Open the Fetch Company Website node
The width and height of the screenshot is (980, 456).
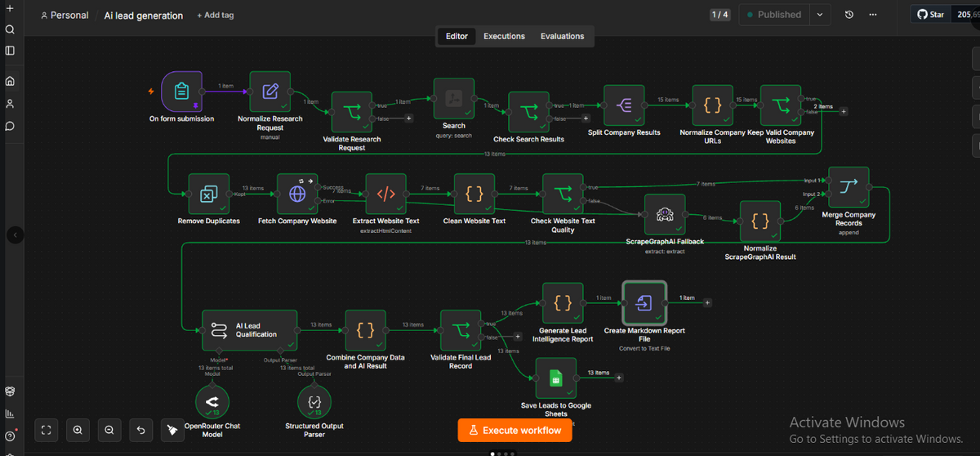(297, 194)
